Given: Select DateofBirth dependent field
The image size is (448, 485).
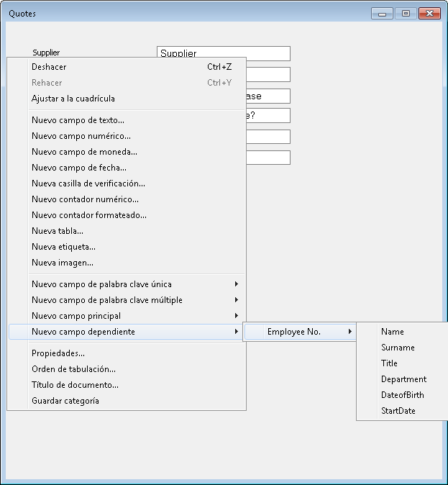Looking at the screenshot, I should point(403,394).
